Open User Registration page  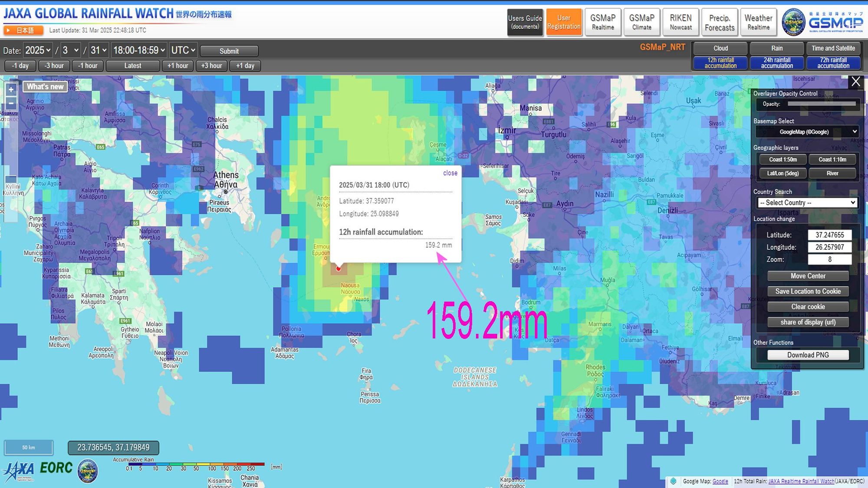click(x=564, y=22)
